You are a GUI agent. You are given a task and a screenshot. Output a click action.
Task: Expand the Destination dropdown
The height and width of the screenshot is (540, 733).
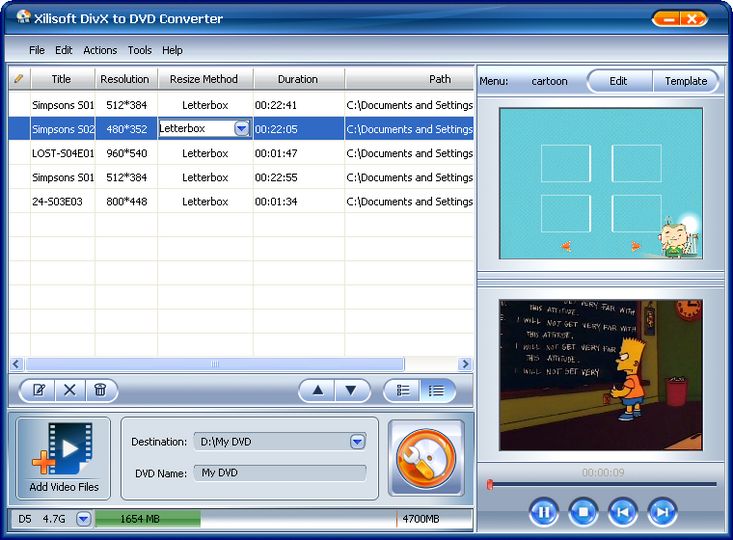coord(358,441)
